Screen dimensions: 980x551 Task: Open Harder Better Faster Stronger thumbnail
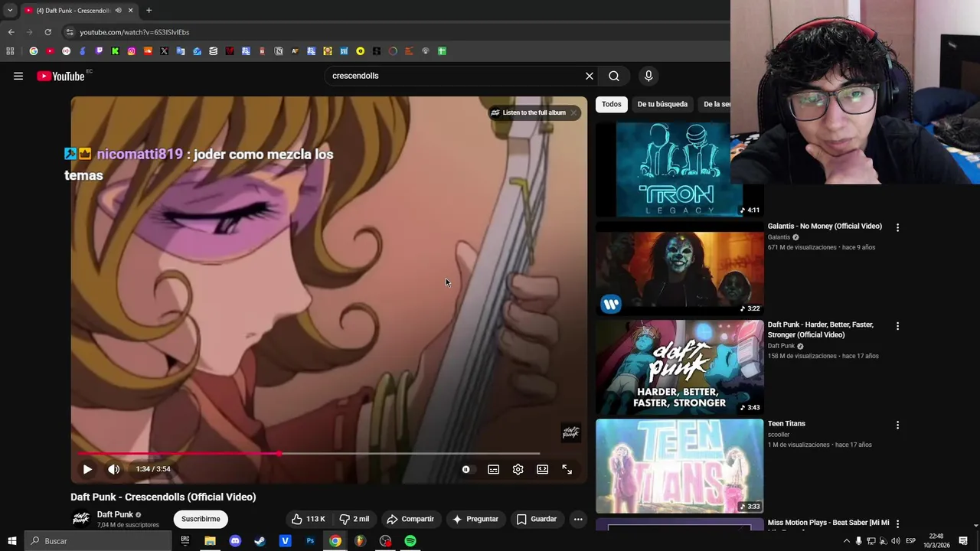pyautogui.click(x=679, y=367)
